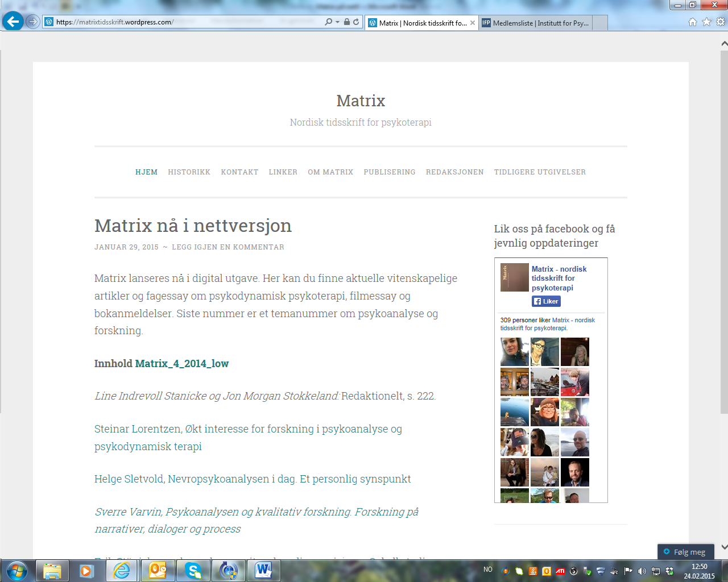728x582 pixels.
Task: Go to TIDLIGERE UTGIVELSER page
Action: pyautogui.click(x=539, y=172)
